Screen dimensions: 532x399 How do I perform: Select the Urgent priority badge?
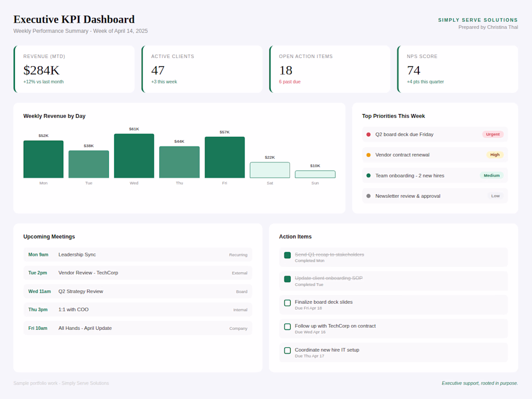point(492,134)
